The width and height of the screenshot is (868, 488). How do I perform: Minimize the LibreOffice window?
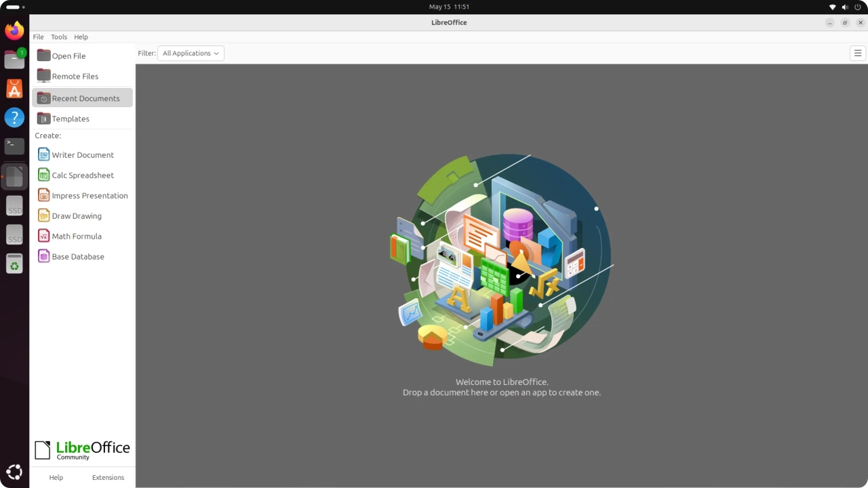coord(830,22)
